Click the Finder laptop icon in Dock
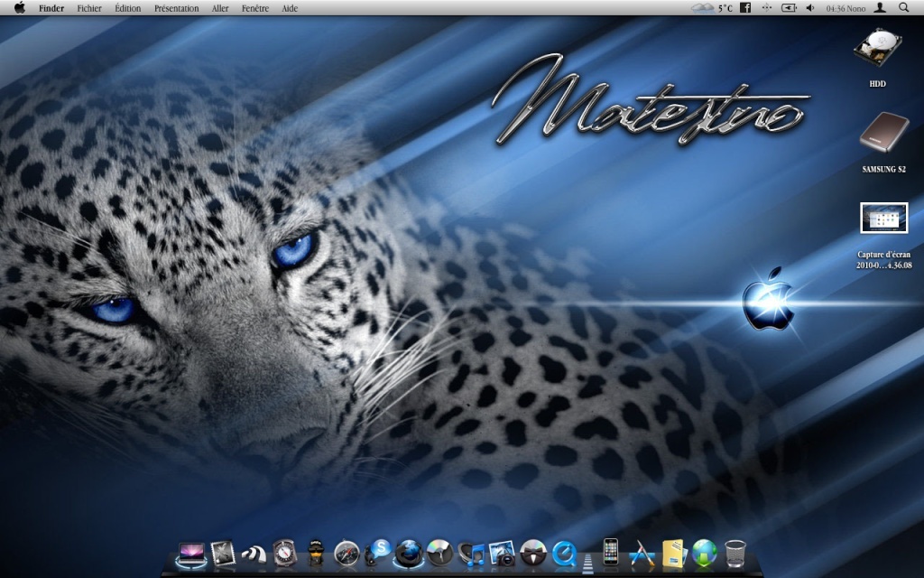 pyautogui.click(x=191, y=555)
